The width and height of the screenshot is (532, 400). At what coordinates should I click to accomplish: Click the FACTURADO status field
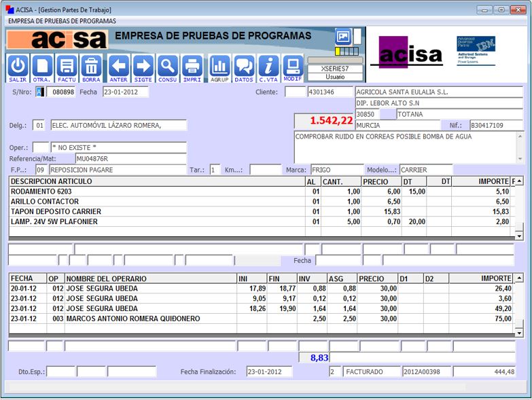point(372,371)
